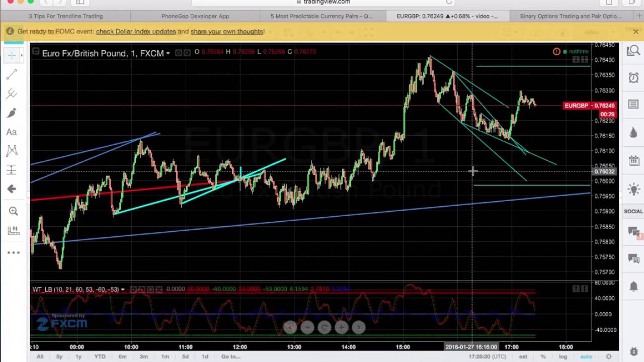Click the zoom out minus chart button
This screenshot has height=362, width=644.
307,327
